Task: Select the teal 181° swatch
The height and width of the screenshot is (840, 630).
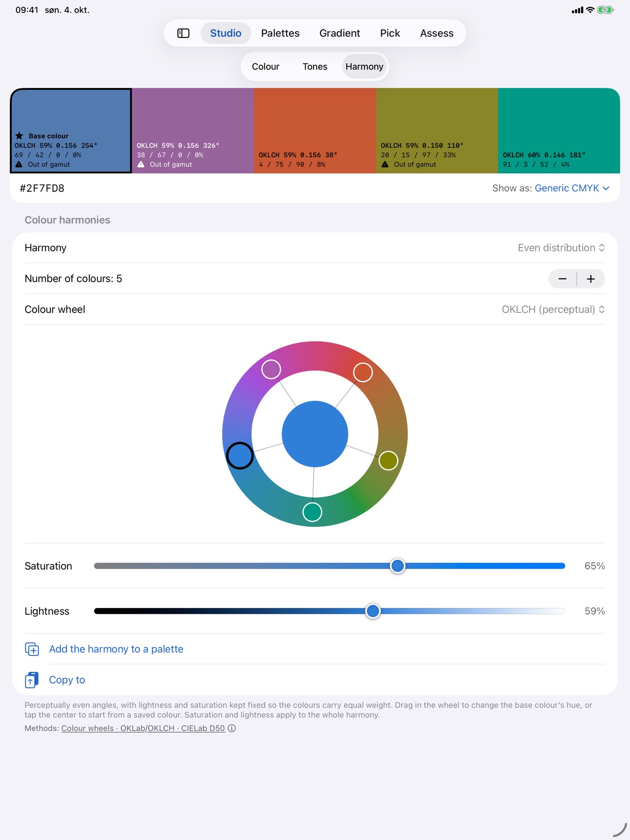Action: (x=559, y=130)
